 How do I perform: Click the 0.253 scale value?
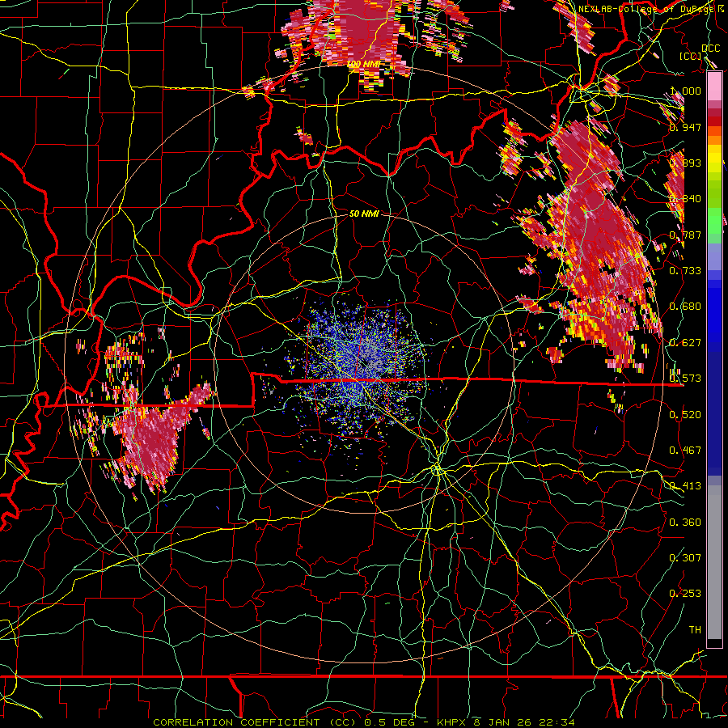click(685, 594)
